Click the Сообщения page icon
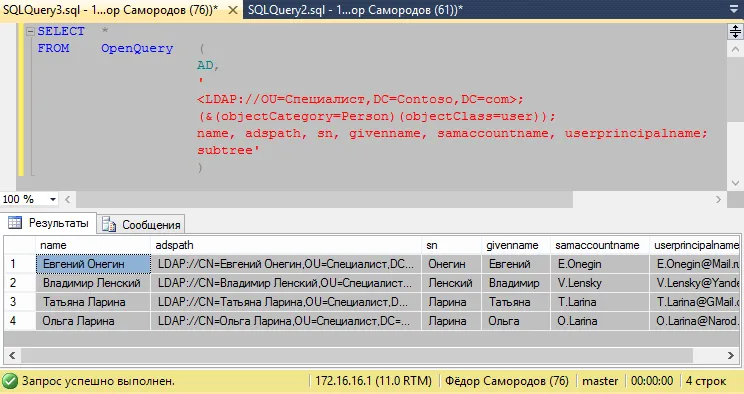The width and height of the screenshot is (744, 394). click(x=109, y=225)
